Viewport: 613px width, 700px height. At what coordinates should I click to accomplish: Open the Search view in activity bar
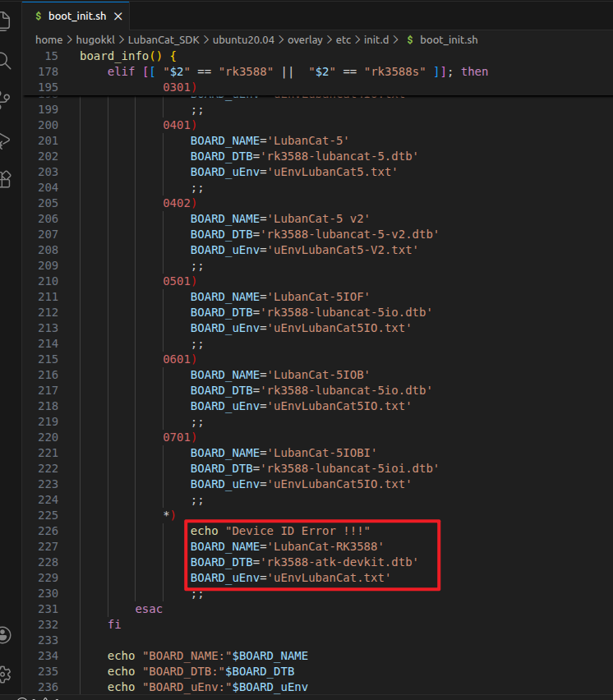click(x=4, y=61)
